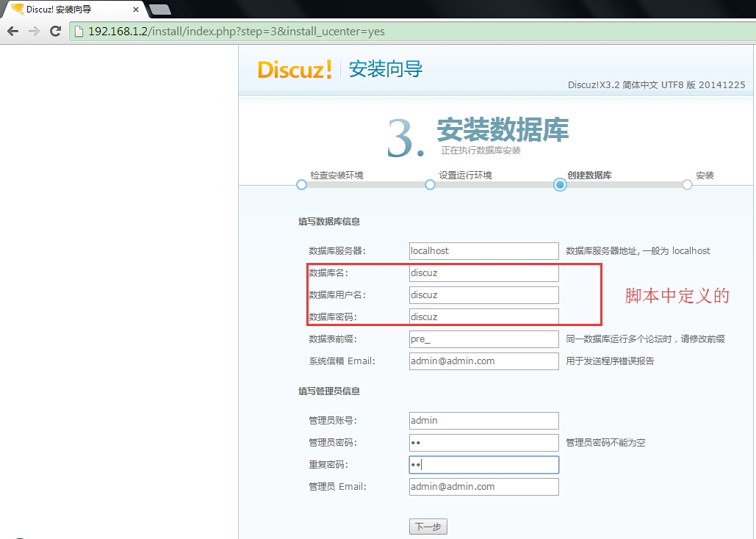
Task: Click the 设置运行环境 step marker
Action: click(430, 185)
